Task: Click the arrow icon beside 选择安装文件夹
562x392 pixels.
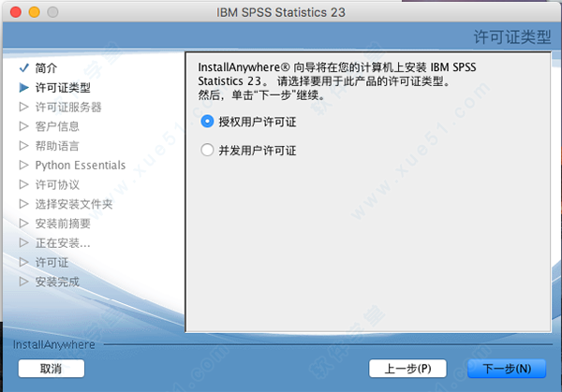Action: [x=24, y=204]
